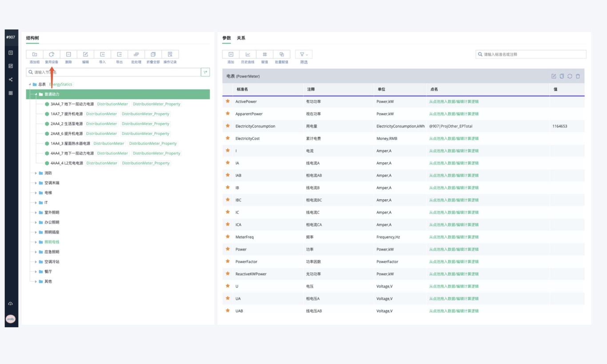Open the 操作记录 (operation log) icon
This screenshot has width=607, height=364.
[170, 54]
